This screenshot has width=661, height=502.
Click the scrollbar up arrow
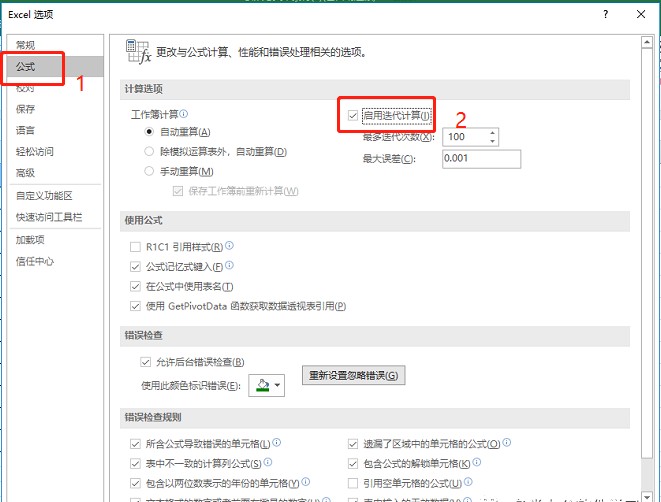[646, 42]
